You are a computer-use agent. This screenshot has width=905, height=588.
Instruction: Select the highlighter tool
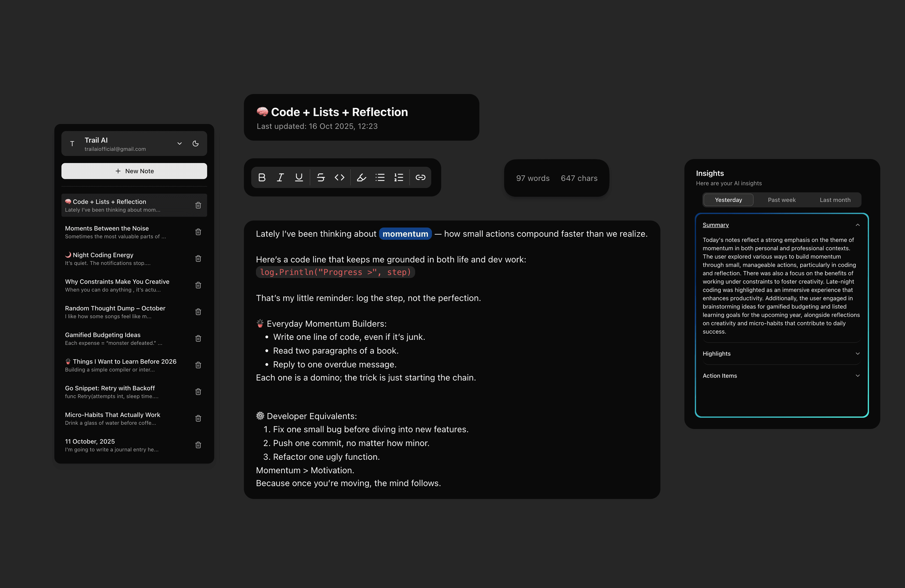pyautogui.click(x=361, y=177)
